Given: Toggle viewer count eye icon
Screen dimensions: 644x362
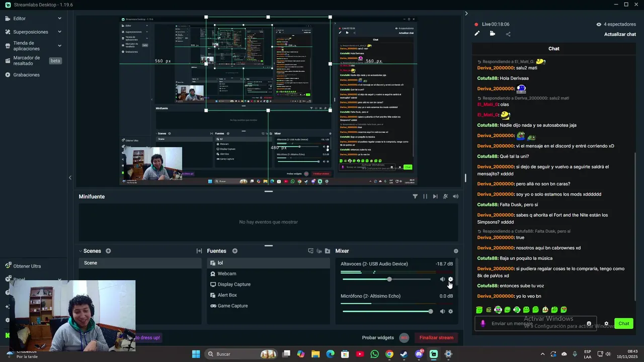Looking at the screenshot, I should (x=599, y=24).
